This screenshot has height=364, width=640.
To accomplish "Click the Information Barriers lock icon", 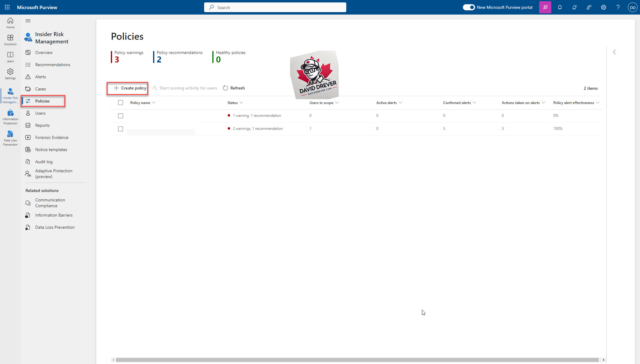I will (28, 215).
